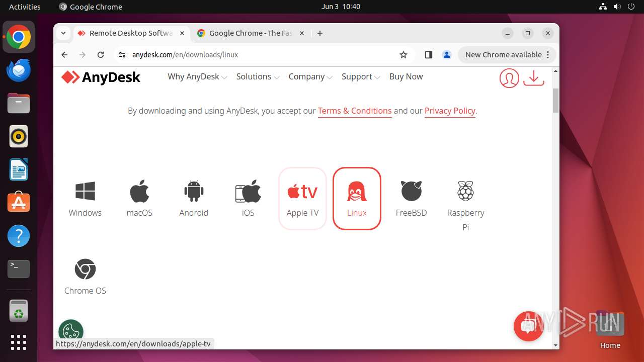The height and width of the screenshot is (362, 644).
Task: View site information icon in address bar
Action: (122, 55)
